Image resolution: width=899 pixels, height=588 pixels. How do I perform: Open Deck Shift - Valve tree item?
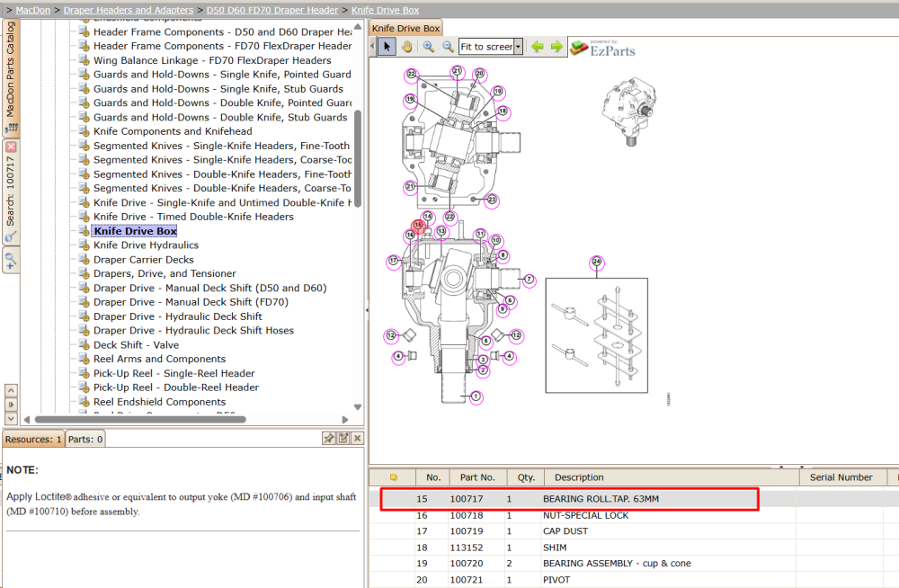[x=136, y=344]
